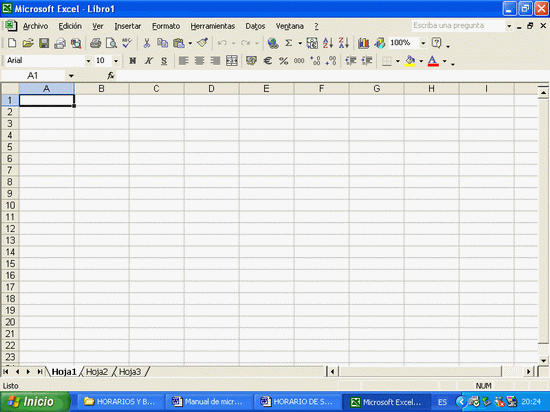The height and width of the screenshot is (412, 550).
Task: Open the Insertar menu
Action: click(x=128, y=26)
